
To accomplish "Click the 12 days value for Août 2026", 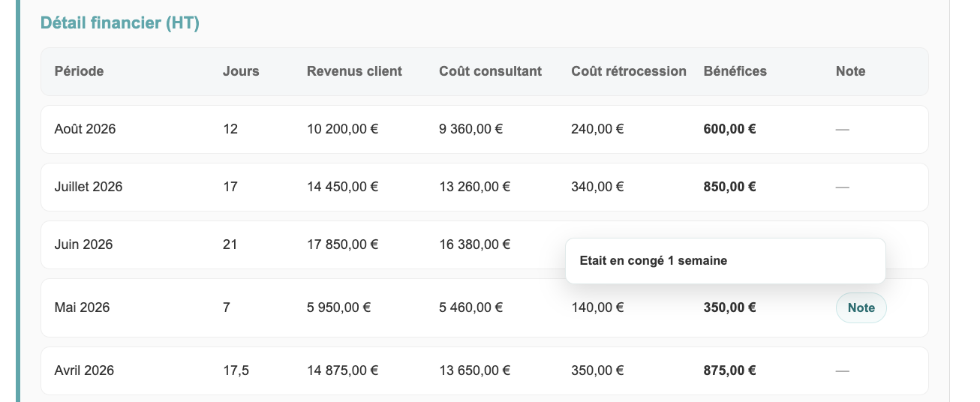I will click(x=230, y=129).
